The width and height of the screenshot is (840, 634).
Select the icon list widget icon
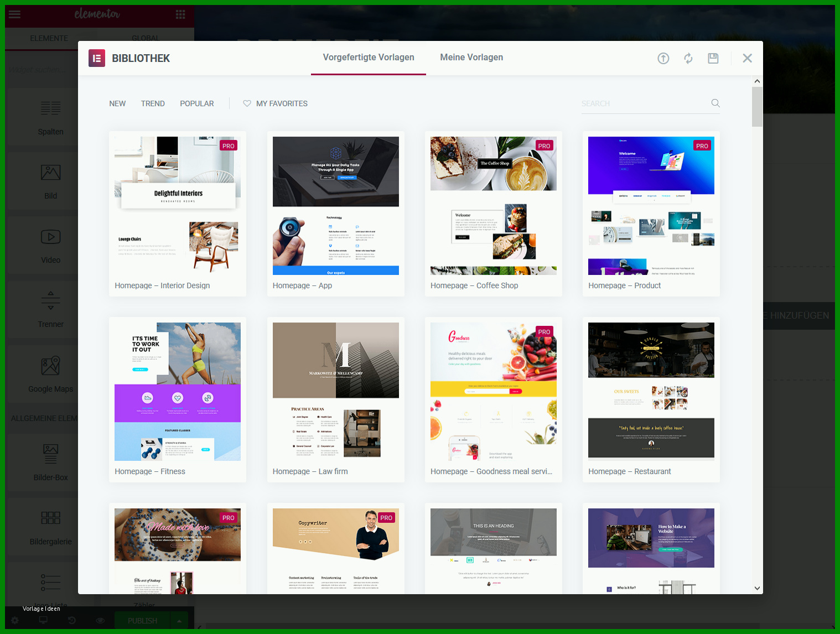[x=50, y=582]
